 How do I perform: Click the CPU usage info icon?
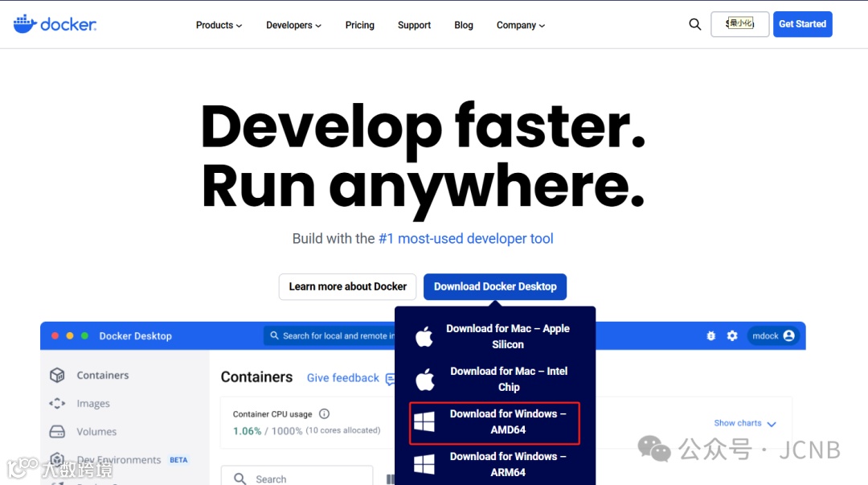[x=325, y=413]
